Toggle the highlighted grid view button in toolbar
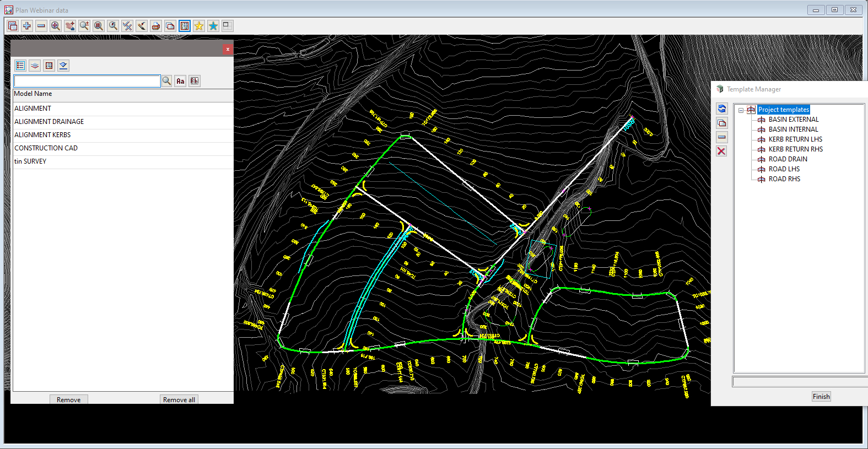This screenshot has height=449, width=868. coord(185,26)
